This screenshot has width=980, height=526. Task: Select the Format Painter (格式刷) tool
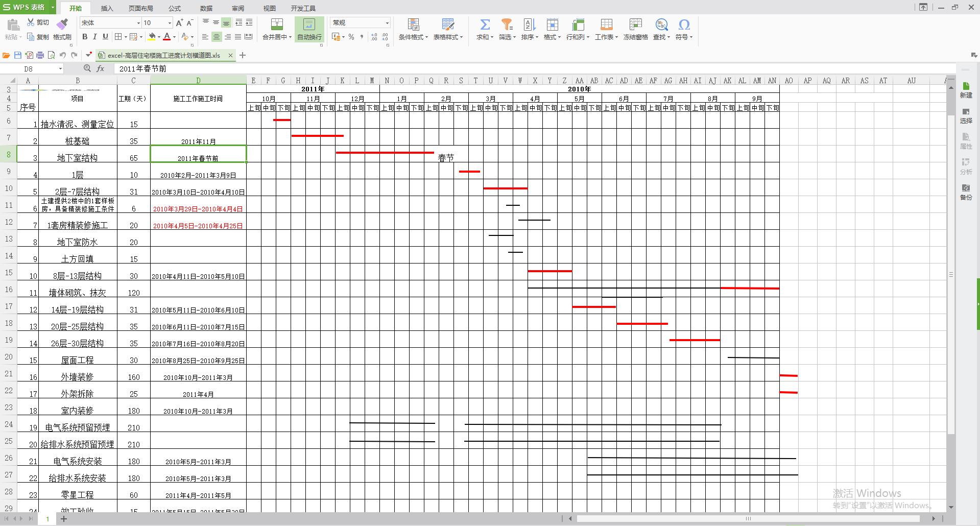click(x=62, y=29)
